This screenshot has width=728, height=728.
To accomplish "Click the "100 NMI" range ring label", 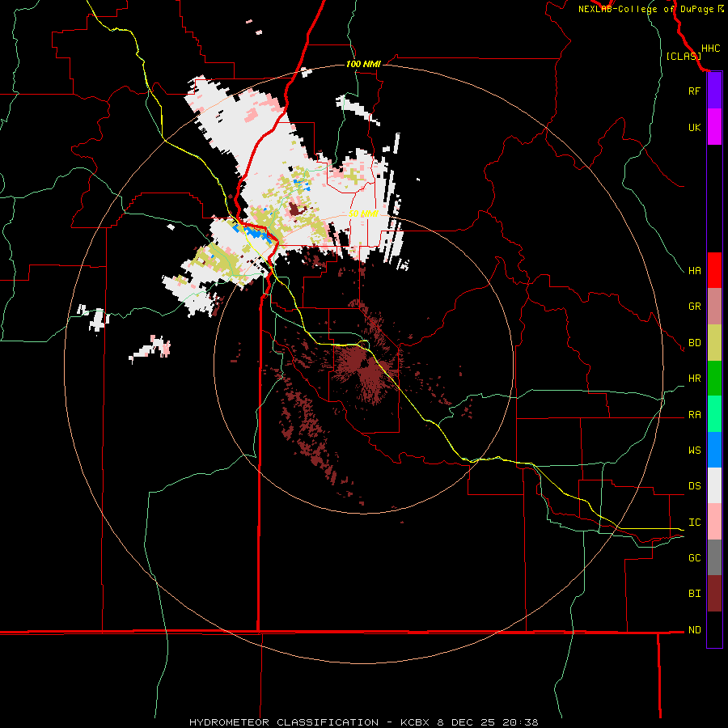I will (363, 64).
